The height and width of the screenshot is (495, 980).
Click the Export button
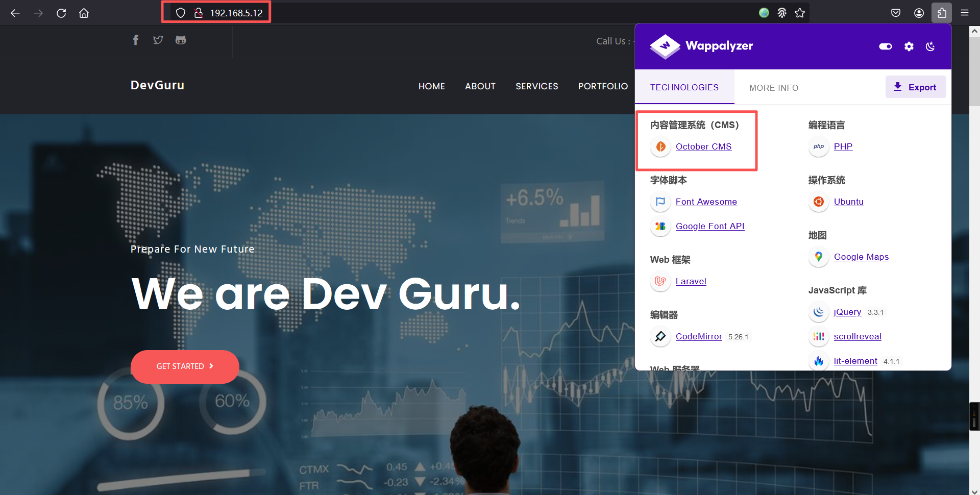pyautogui.click(x=916, y=87)
